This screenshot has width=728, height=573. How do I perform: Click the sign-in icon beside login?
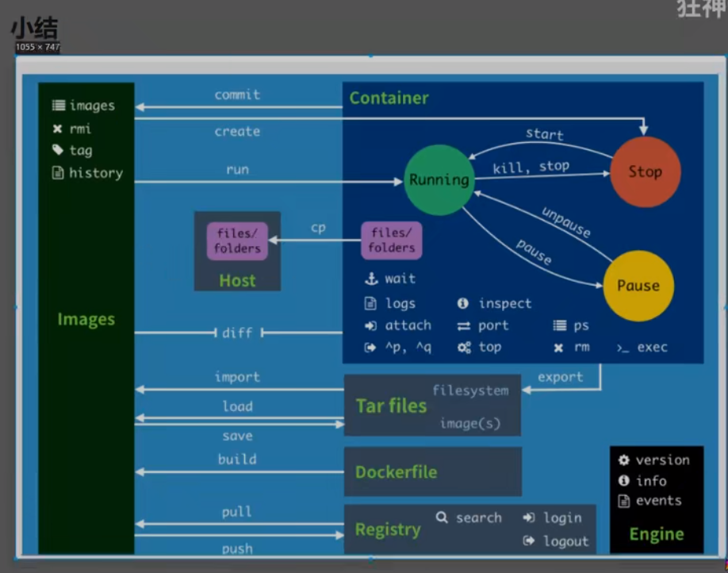pyautogui.click(x=529, y=517)
